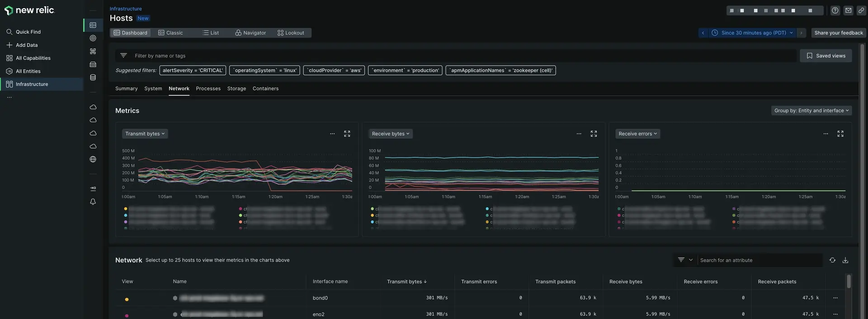
Task: Open options menu on Receive bytes chart
Action: 579,134
